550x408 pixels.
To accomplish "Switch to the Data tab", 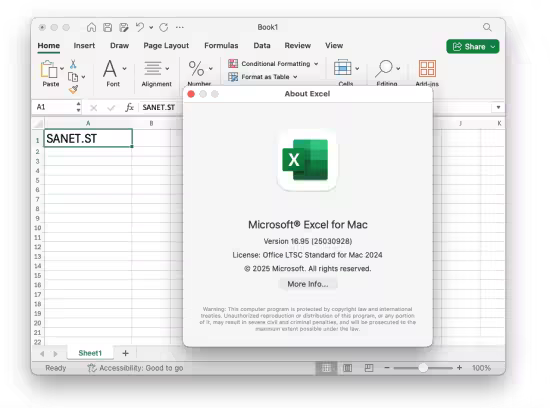I will (x=262, y=46).
